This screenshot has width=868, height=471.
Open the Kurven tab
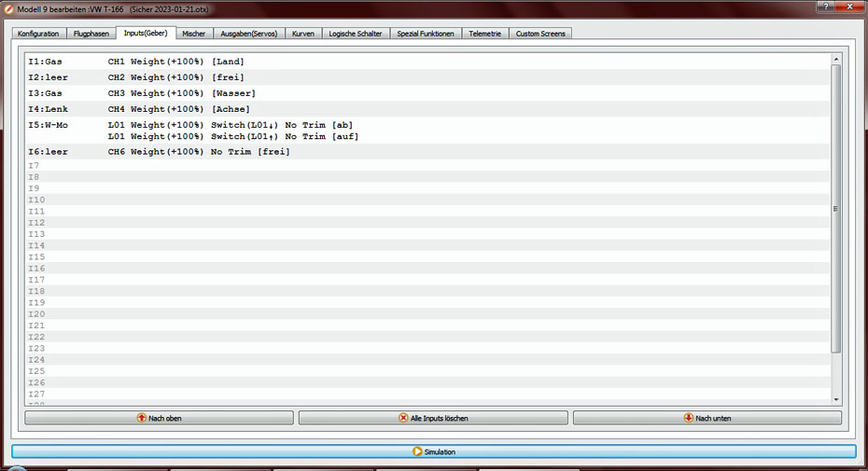pyautogui.click(x=303, y=34)
